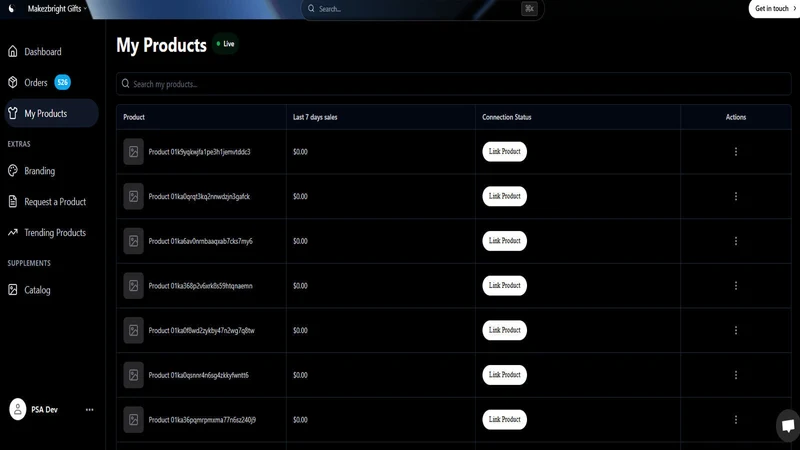Click product name 01ka368p2v6xrk8s59htqnaemn

pos(201,286)
